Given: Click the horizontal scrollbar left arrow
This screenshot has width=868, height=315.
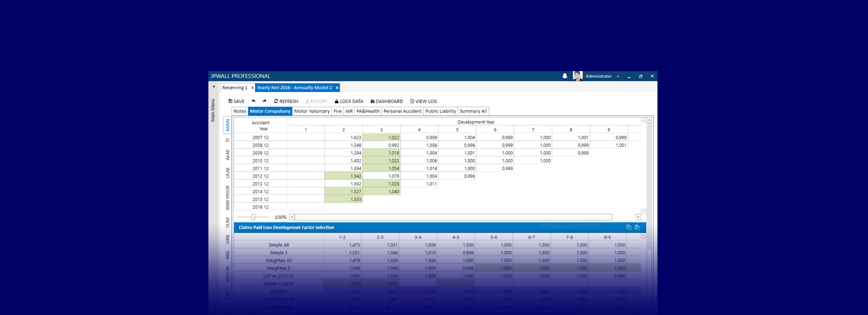Looking at the screenshot, I should coord(292,217).
